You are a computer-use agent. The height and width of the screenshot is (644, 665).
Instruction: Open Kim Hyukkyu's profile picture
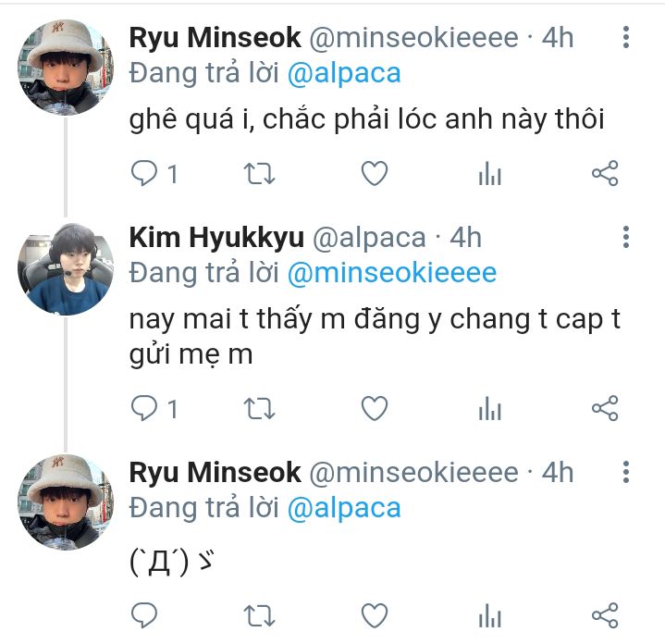click(x=66, y=267)
